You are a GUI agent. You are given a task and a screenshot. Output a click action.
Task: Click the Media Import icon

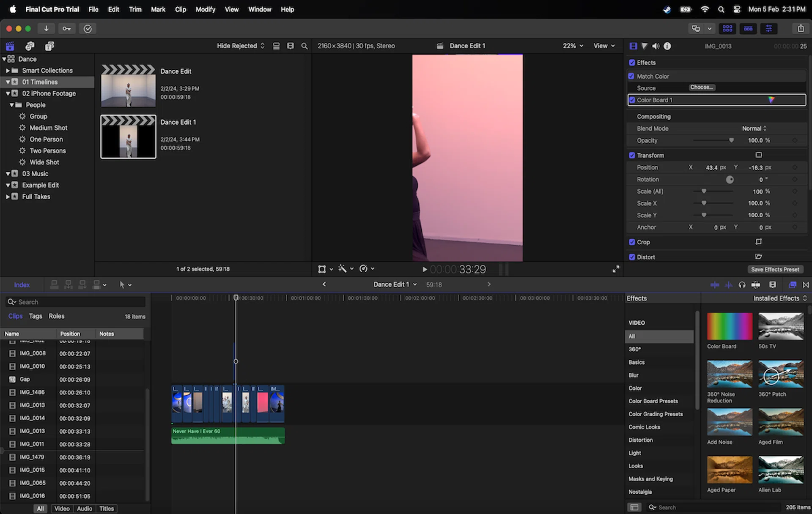tap(46, 28)
